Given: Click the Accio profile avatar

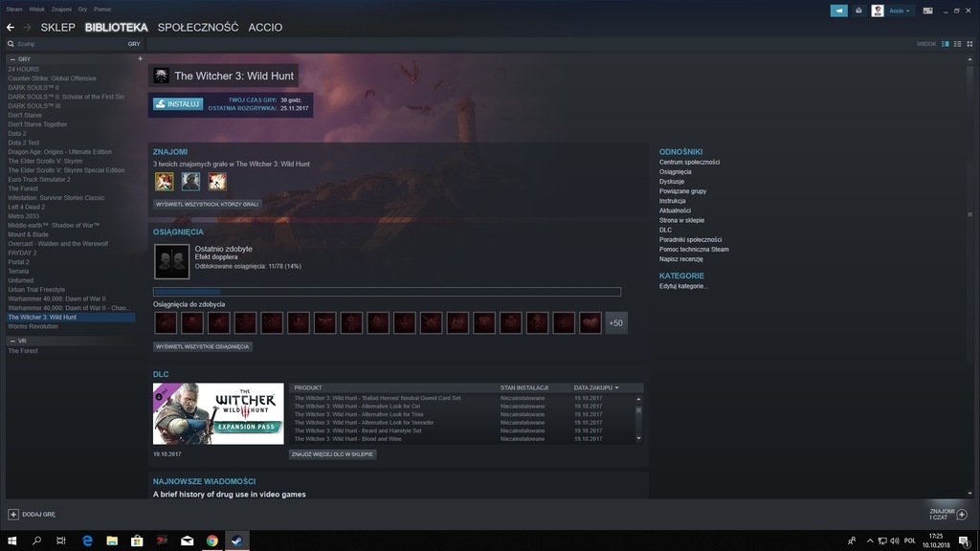Looking at the screenshot, I should (x=878, y=11).
